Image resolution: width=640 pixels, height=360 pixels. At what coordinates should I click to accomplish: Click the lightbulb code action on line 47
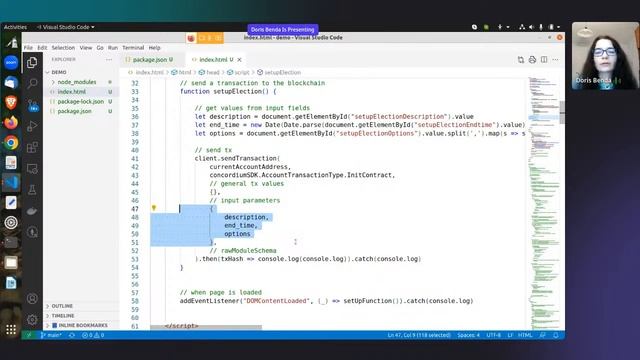coord(154,208)
